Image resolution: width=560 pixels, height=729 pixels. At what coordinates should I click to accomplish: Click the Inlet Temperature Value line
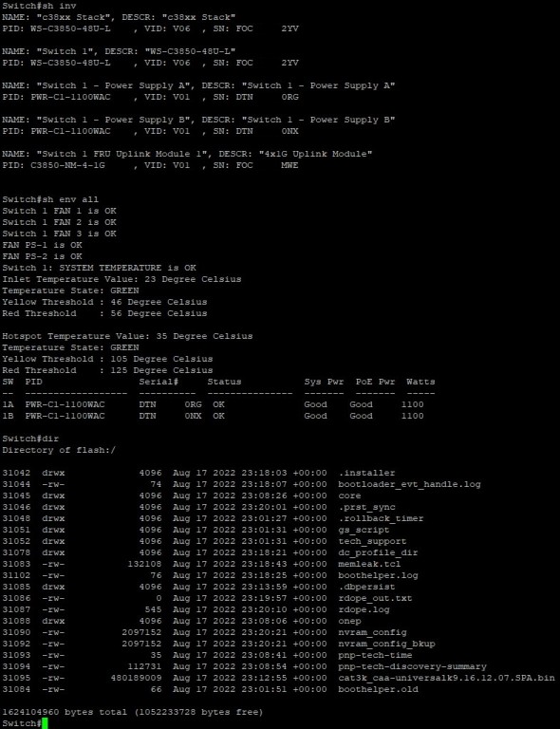click(x=121, y=279)
